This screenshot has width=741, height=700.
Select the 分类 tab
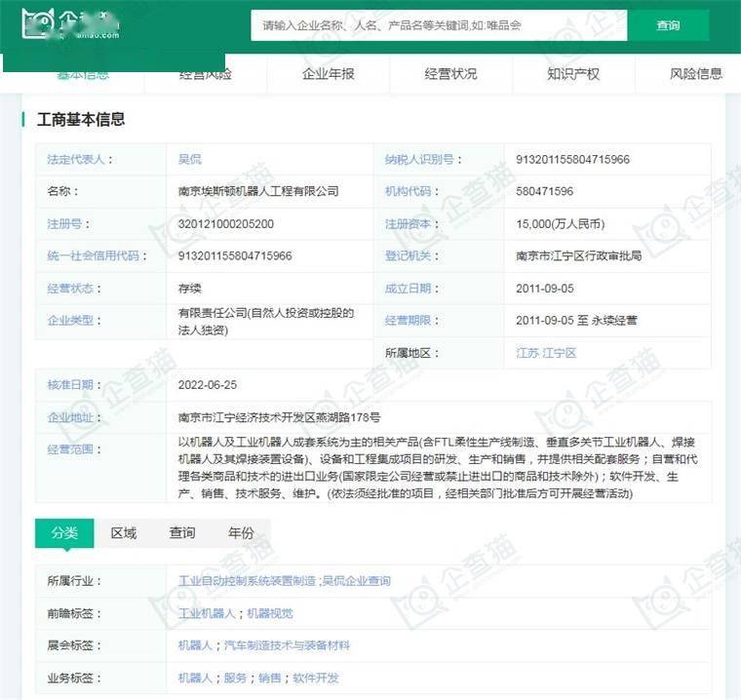[64, 532]
